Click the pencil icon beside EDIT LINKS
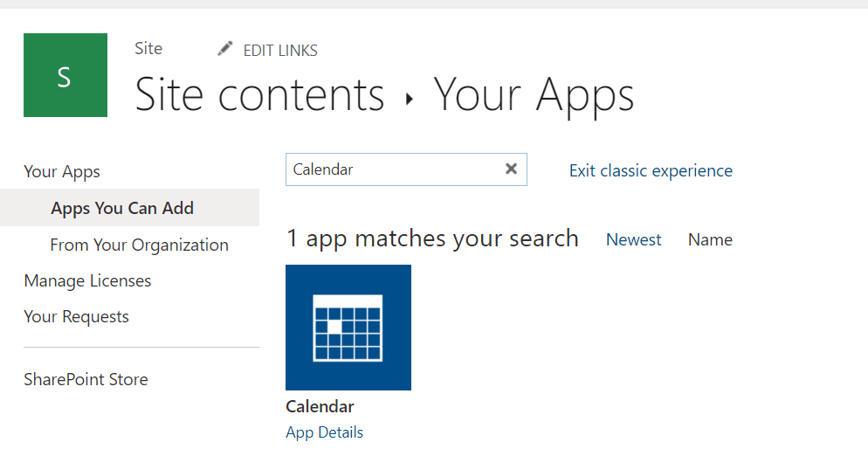868x449 pixels. click(x=225, y=49)
